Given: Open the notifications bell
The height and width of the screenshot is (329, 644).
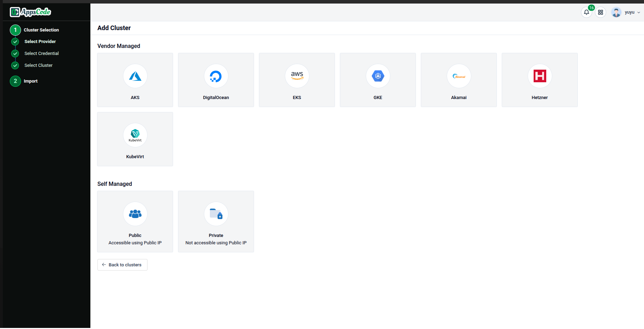Looking at the screenshot, I should tap(587, 12).
